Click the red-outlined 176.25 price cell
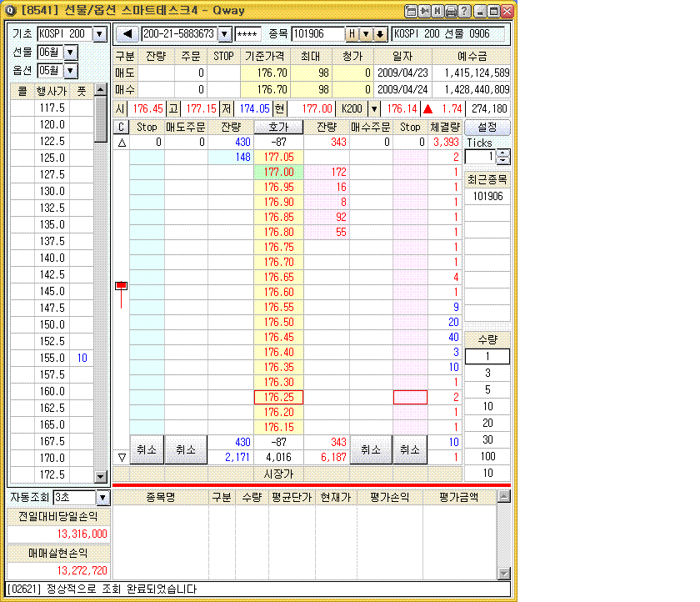This screenshot has width=700, height=602. pos(278,398)
